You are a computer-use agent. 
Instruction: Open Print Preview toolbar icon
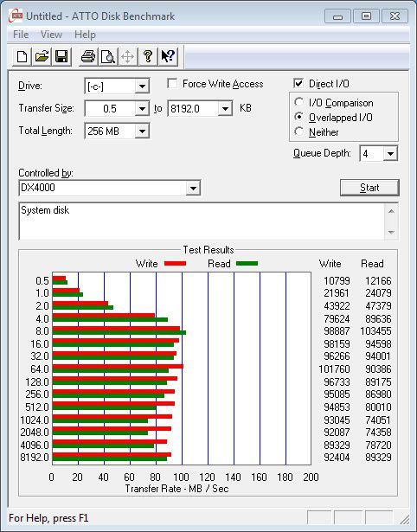pyautogui.click(x=108, y=56)
